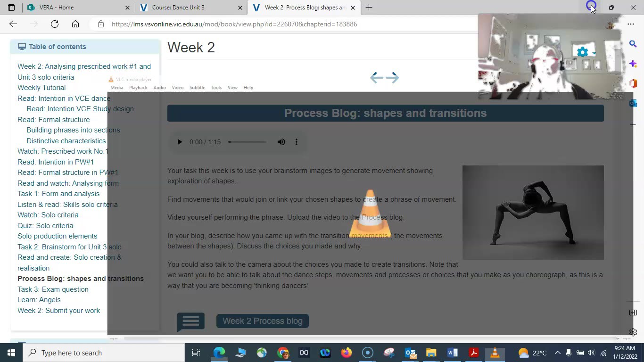
Task: Toggle play on the embedded audio player
Action: [180, 141]
